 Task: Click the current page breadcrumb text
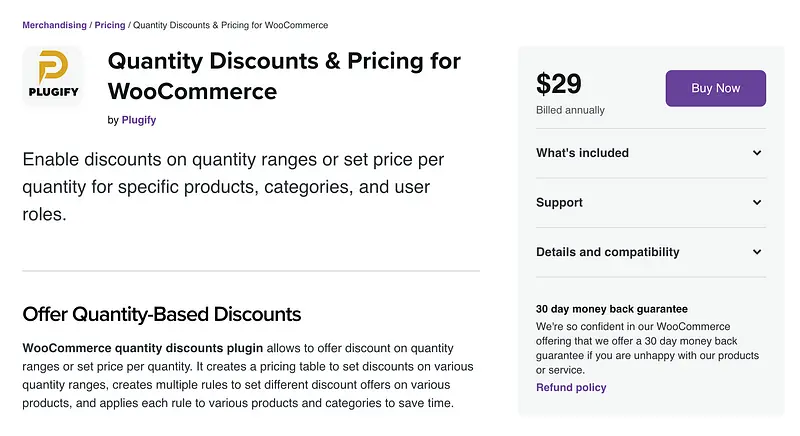click(x=230, y=24)
